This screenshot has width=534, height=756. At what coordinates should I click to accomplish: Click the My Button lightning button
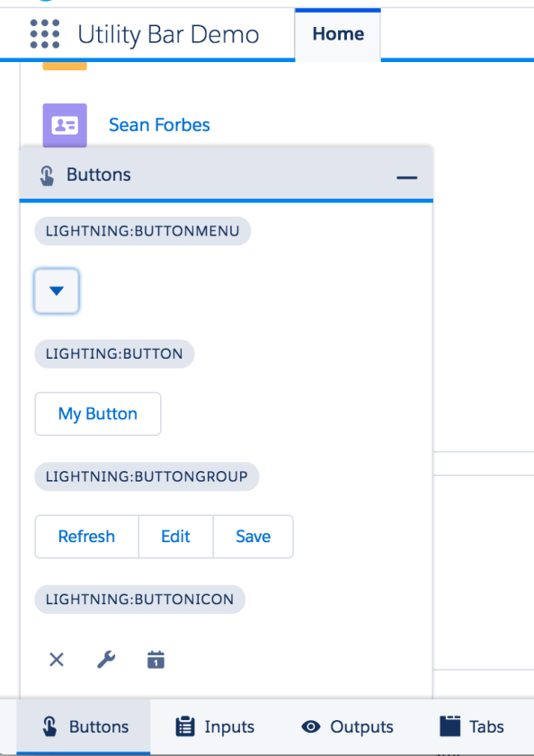tap(97, 414)
